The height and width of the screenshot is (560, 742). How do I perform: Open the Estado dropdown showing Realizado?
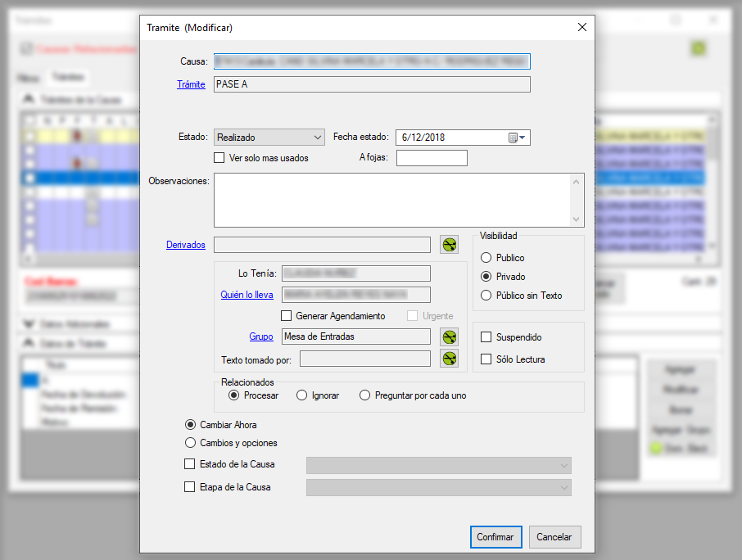[269, 138]
